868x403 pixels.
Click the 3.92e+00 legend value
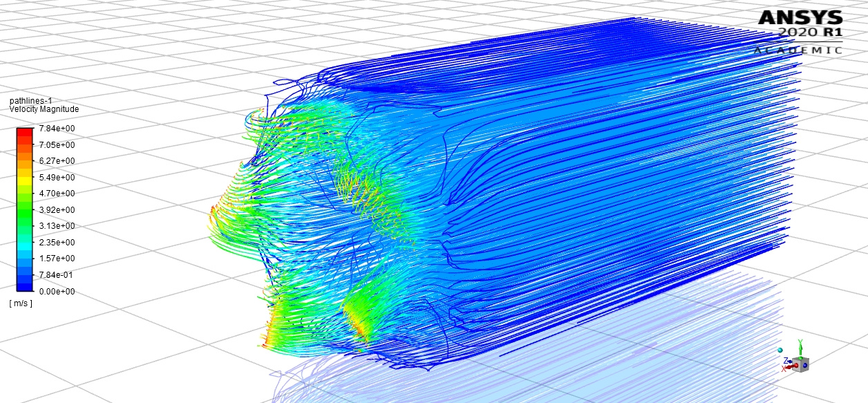57,210
